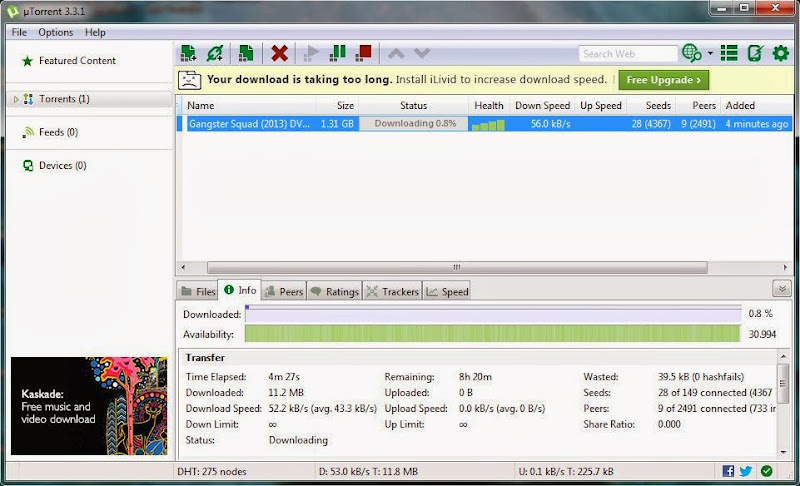
Task: Click the DHT: 275 nodes status text
Action: tap(212, 471)
